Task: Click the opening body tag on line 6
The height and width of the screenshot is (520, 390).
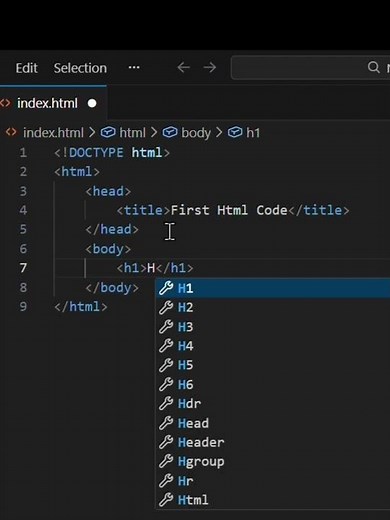Action: (108, 249)
